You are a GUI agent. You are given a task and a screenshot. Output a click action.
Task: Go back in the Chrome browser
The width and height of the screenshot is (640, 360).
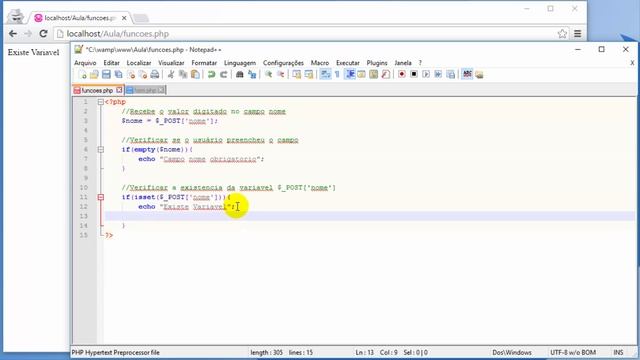(13, 34)
